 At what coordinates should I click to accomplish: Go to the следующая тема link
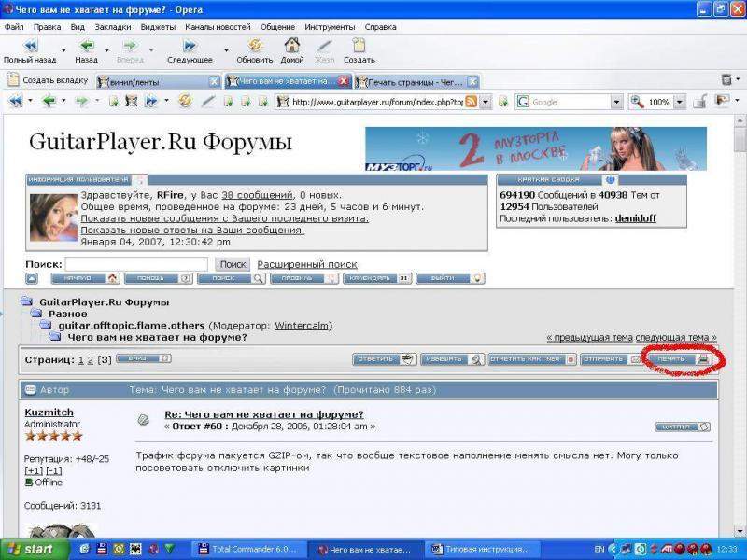click(676, 338)
